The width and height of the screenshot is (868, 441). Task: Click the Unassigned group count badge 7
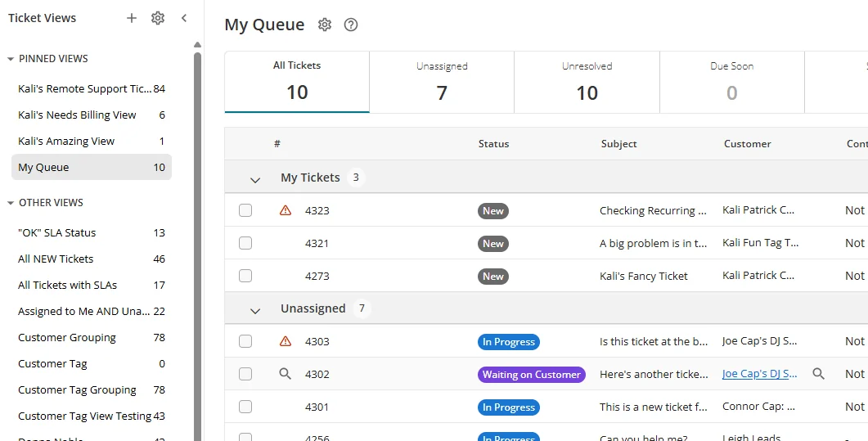pyautogui.click(x=362, y=308)
